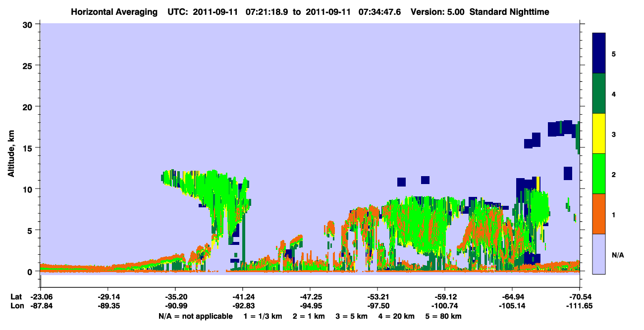Click the longitude value -92.83
This screenshot has width=644, height=330.
point(243,306)
